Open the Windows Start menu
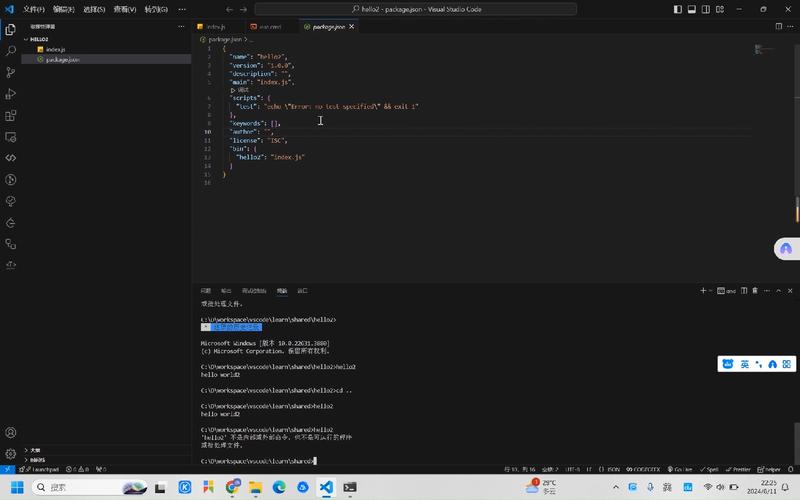The image size is (800, 500). (x=17, y=487)
